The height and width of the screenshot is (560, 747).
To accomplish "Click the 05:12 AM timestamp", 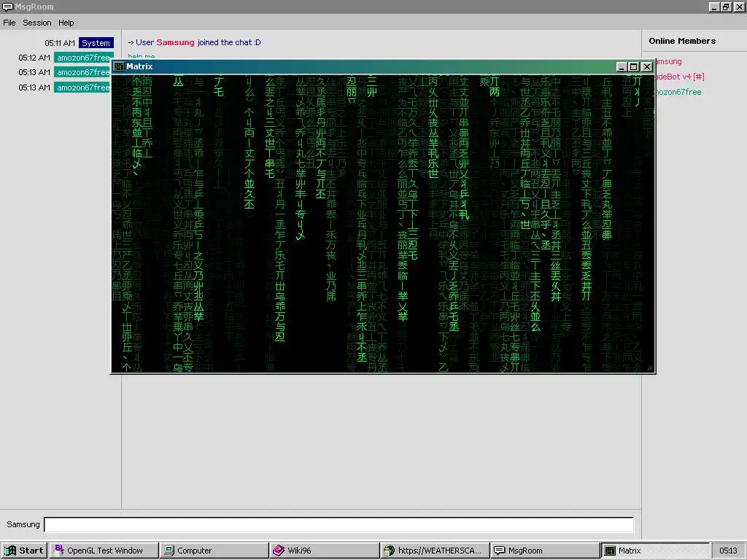I will (x=34, y=58).
